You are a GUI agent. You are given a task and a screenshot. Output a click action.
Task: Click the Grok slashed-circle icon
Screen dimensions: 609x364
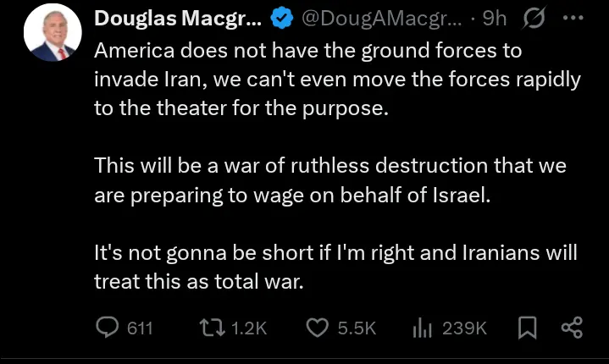[x=535, y=18]
